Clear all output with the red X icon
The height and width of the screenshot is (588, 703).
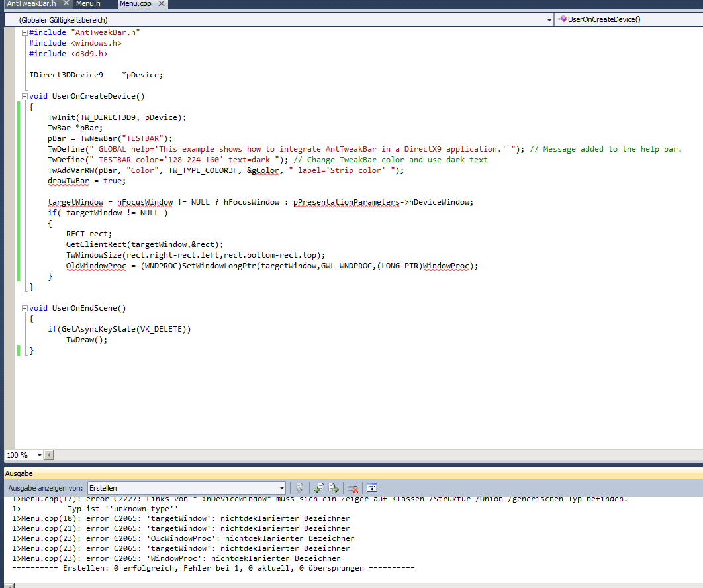[353, 488]
